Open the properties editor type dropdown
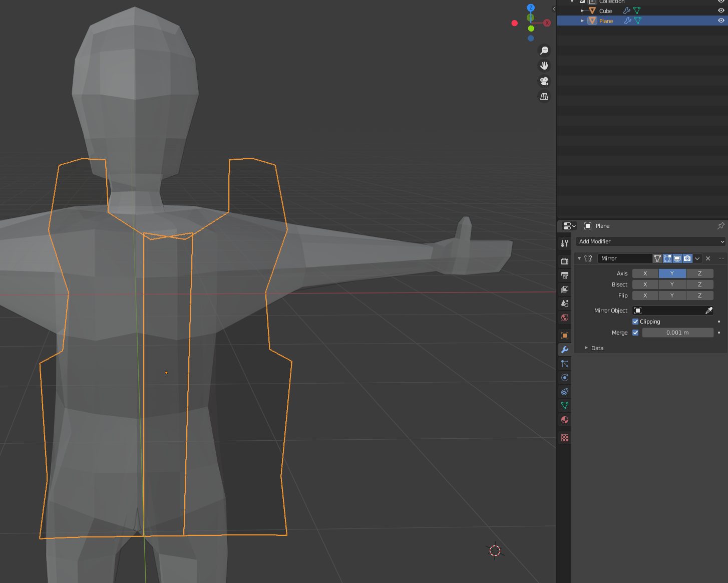The width and height of the screenshot is (728, 583). 569,226
